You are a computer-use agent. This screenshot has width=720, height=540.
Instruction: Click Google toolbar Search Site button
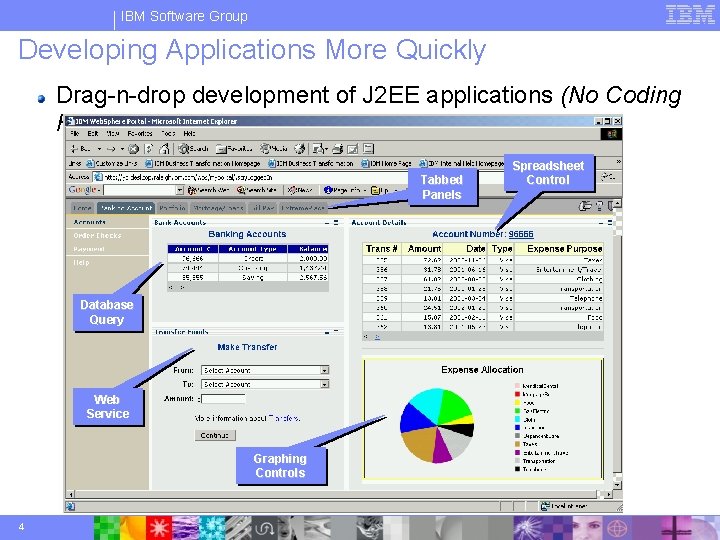tap(257, 190)
